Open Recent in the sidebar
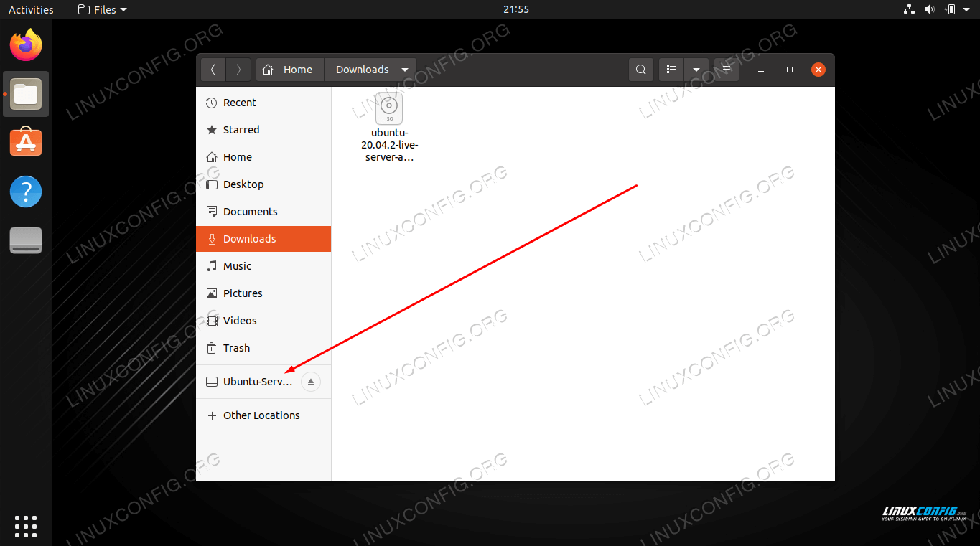980x546 pixels. pyautogui.click(x=263, y=103)
